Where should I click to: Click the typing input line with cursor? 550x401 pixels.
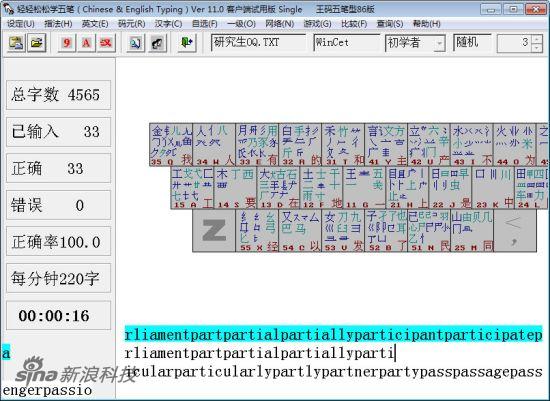coord(333,353)
